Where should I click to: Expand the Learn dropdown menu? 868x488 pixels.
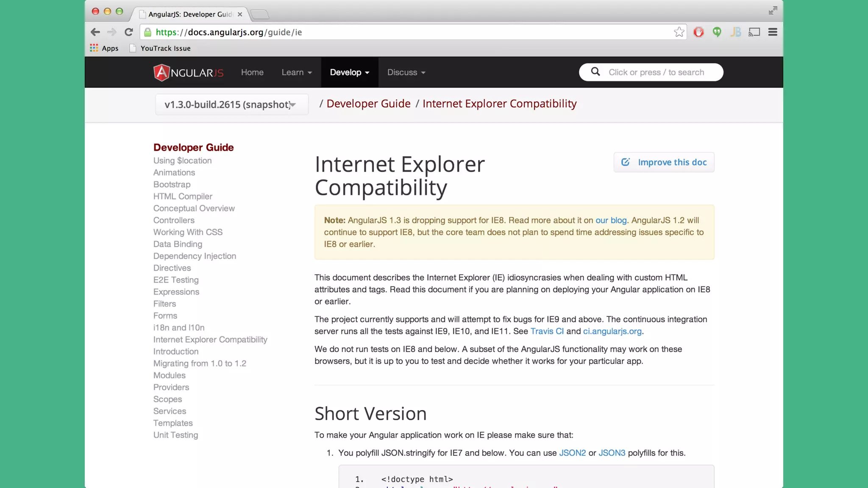(297, 72)
